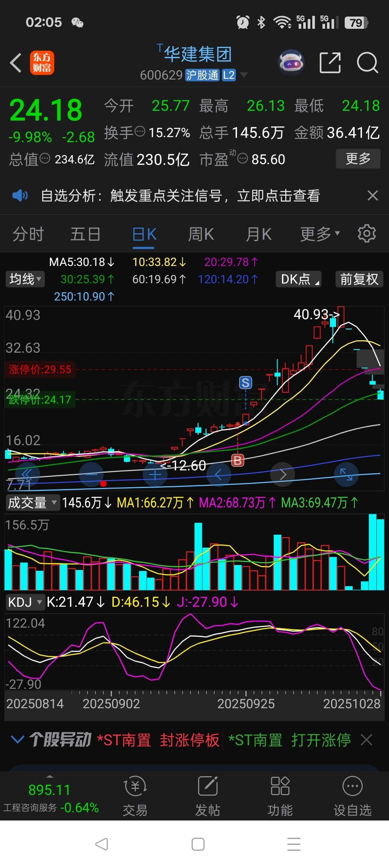Tap the 20250925 date label

click(x=246, y=704)
